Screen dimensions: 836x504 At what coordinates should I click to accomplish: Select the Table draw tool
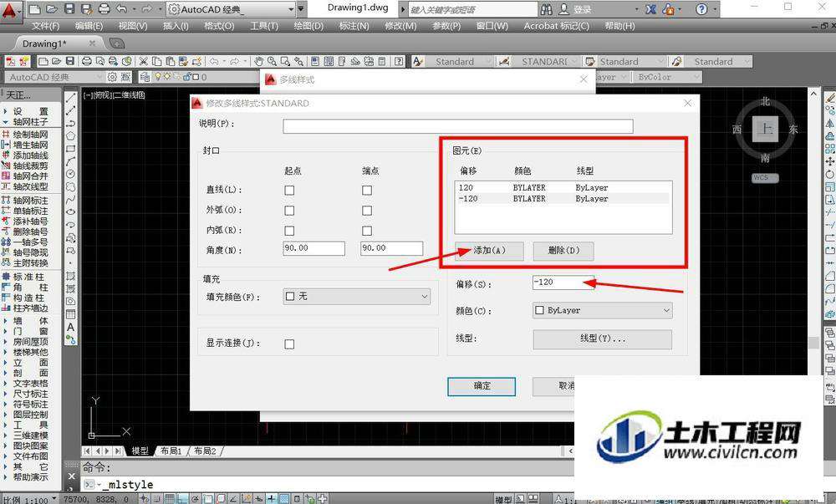(x=70, y=314)
